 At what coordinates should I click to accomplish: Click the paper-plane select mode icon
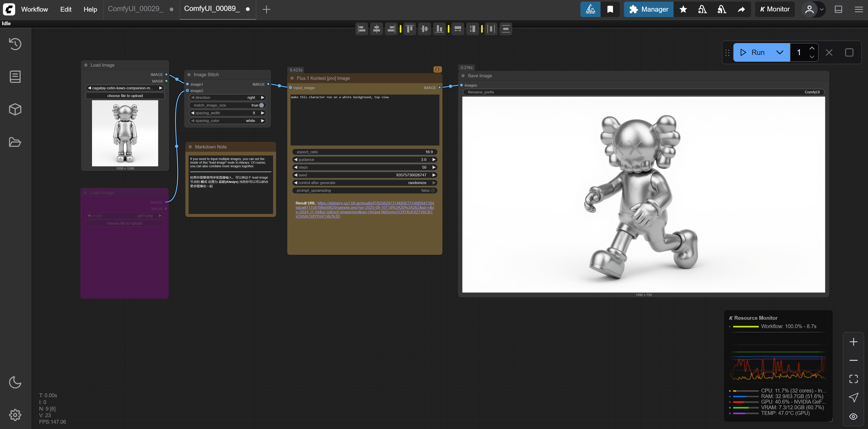[853, 398]
